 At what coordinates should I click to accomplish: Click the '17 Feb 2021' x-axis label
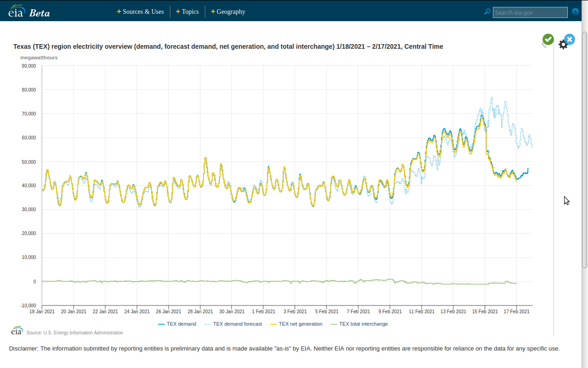click(x=517, y=311)
